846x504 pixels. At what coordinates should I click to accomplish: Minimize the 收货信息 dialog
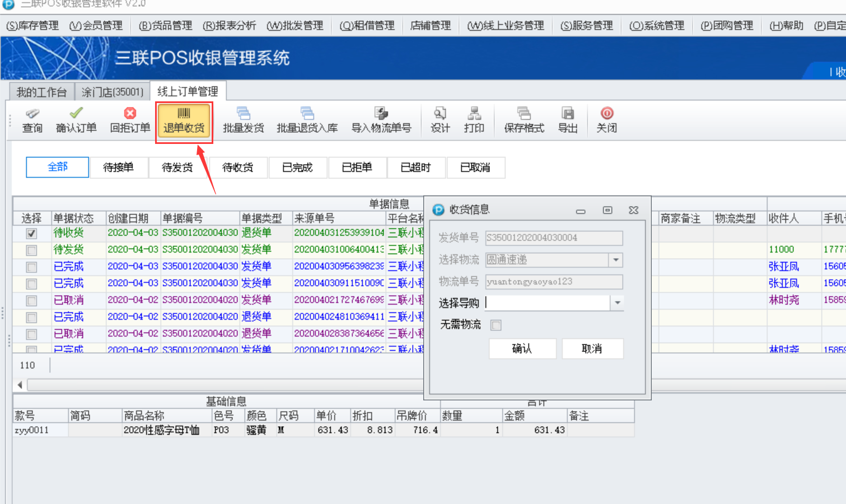point(581,211)
